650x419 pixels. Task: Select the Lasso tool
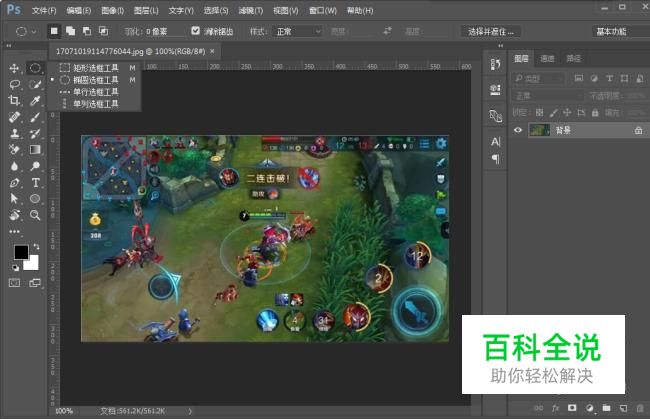[14, 85]
